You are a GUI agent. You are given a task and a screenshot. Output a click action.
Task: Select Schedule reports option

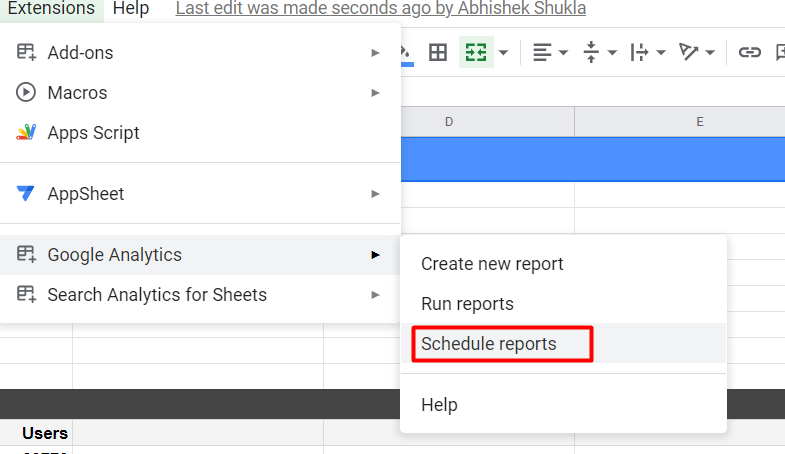(563, 344)
